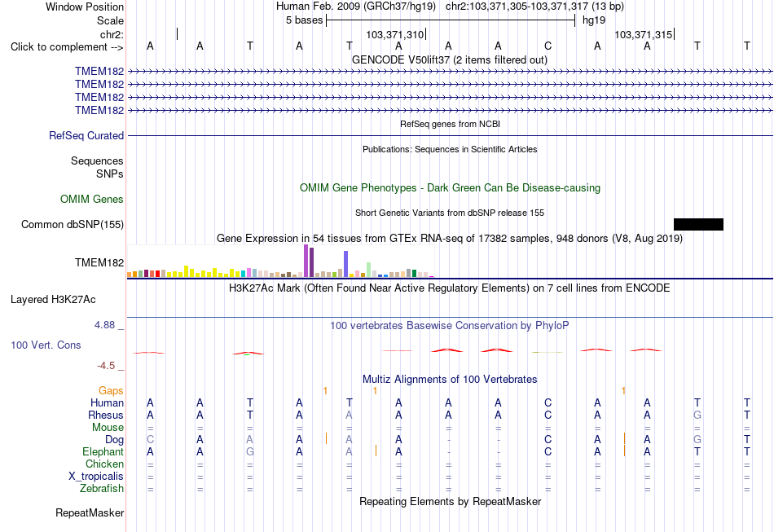Click the GTEx Gene Expression track title
This screenshot has width=774, height=532.
pyautogui.click(x=450, y=239)
